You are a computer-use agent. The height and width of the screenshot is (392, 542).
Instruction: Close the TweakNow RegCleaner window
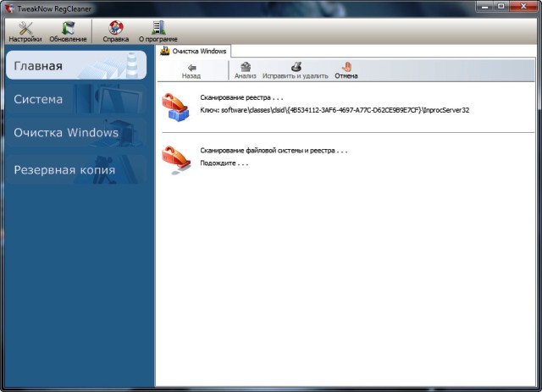tap(523, 6)
